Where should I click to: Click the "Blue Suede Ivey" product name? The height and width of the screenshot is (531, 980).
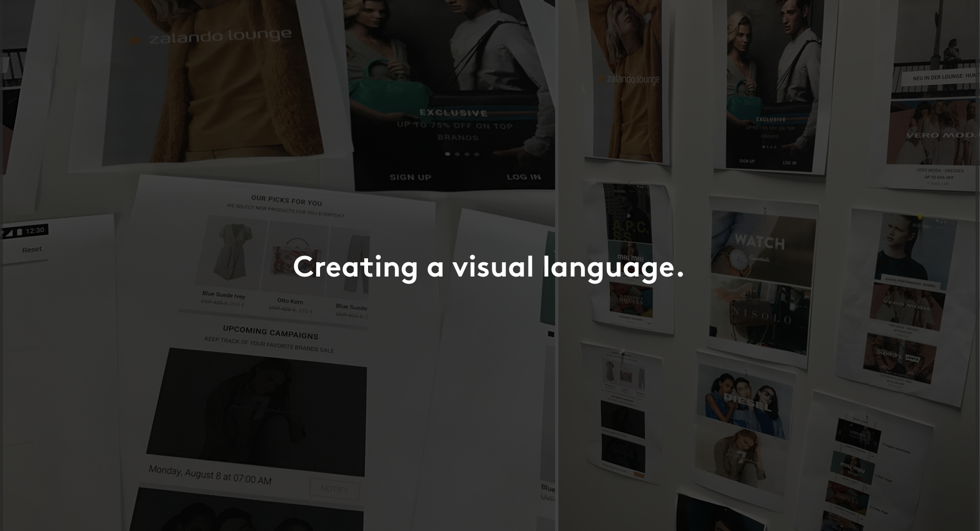tap(223, 295)
